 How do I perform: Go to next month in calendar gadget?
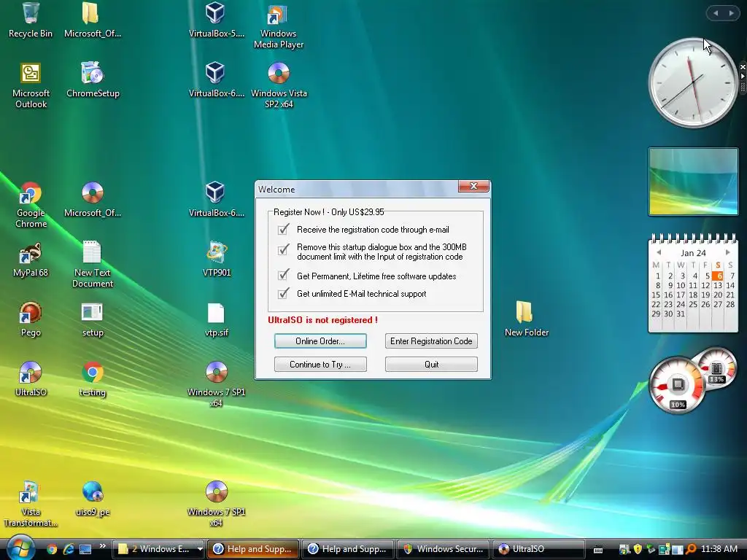[x=728, y=252]
